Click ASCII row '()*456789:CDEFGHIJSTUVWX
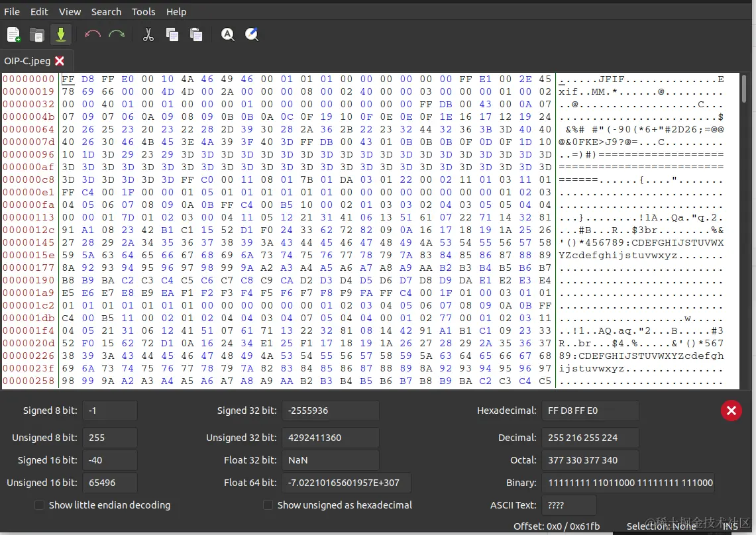Screen dimensions: 756x535 click(x=641, y=242)
